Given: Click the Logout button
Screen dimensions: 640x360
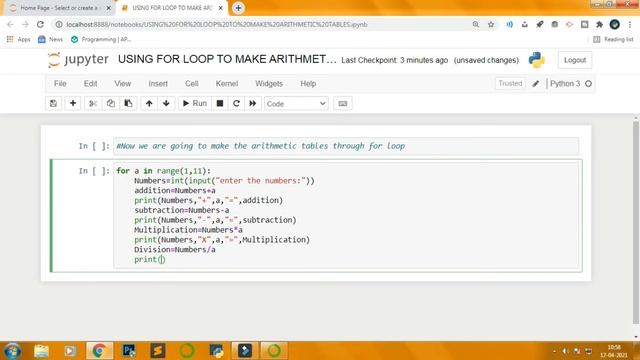Looking at the screenshot, I should [x=575, y=60].
